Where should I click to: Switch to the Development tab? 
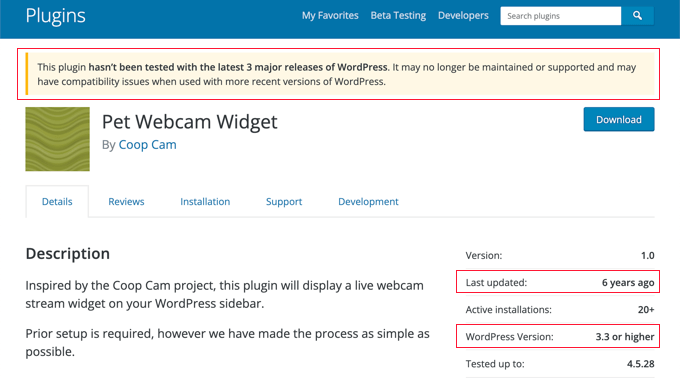point(368,202)
